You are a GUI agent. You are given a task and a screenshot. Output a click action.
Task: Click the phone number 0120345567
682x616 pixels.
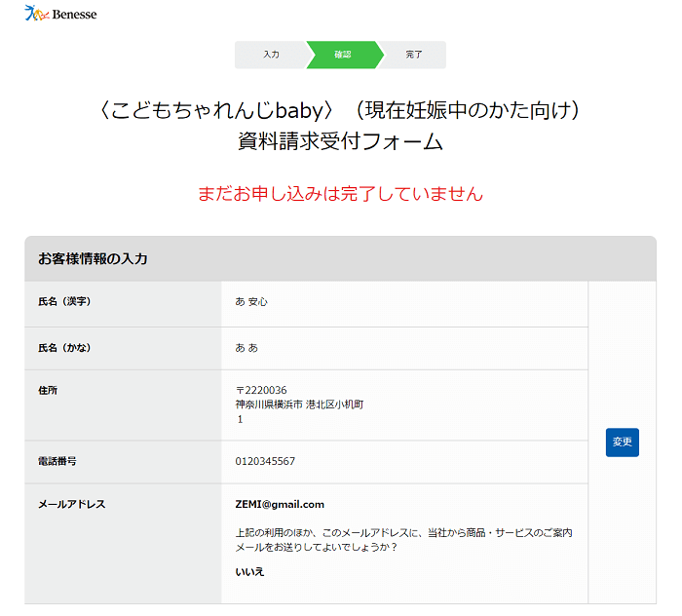point(265,461)
